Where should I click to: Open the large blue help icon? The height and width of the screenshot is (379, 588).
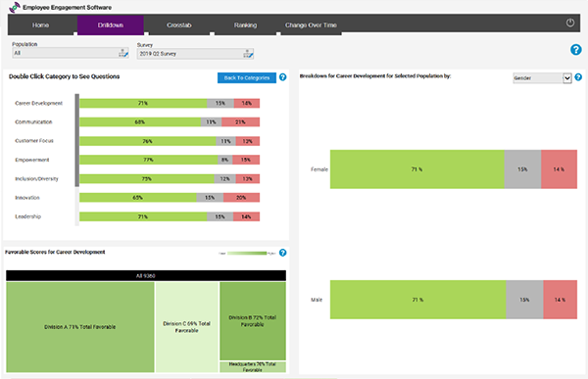tap(575, 50)
